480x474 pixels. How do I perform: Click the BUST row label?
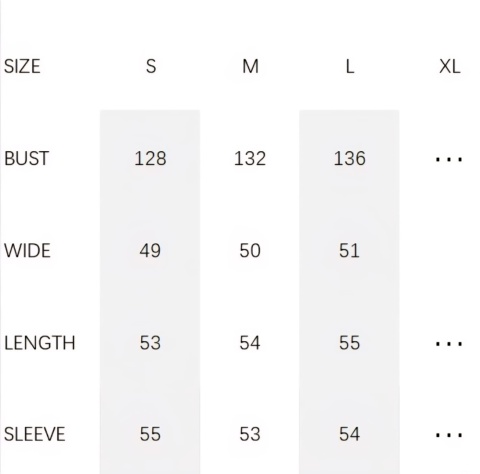point(26,158)
